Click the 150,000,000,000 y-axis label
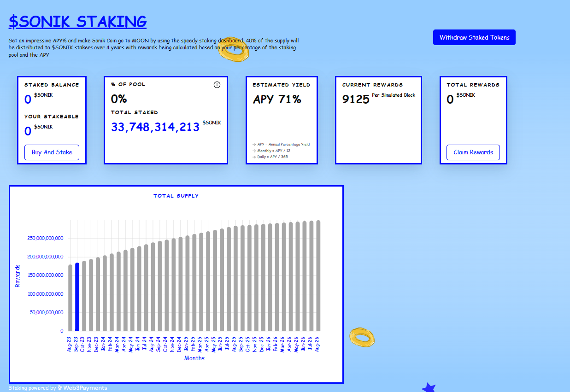 [x=45, y=275]
